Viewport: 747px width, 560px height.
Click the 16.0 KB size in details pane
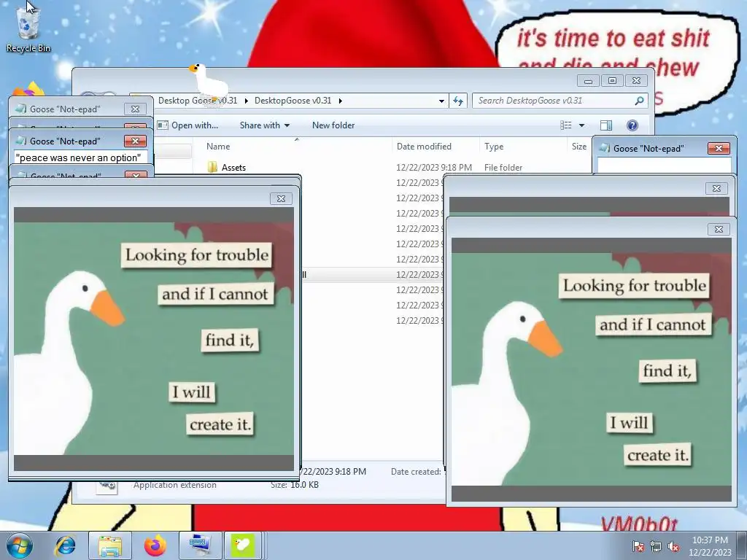point(304,485)
